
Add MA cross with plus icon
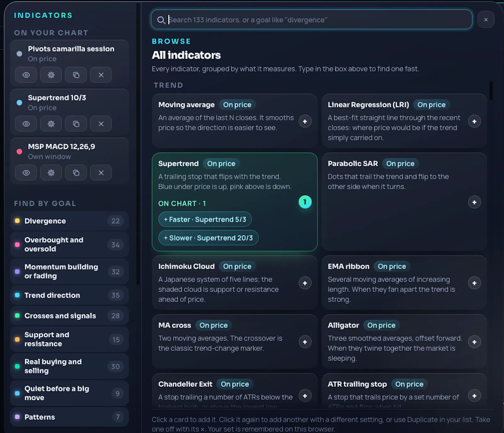pyautogui.click(x=305, y=342)
